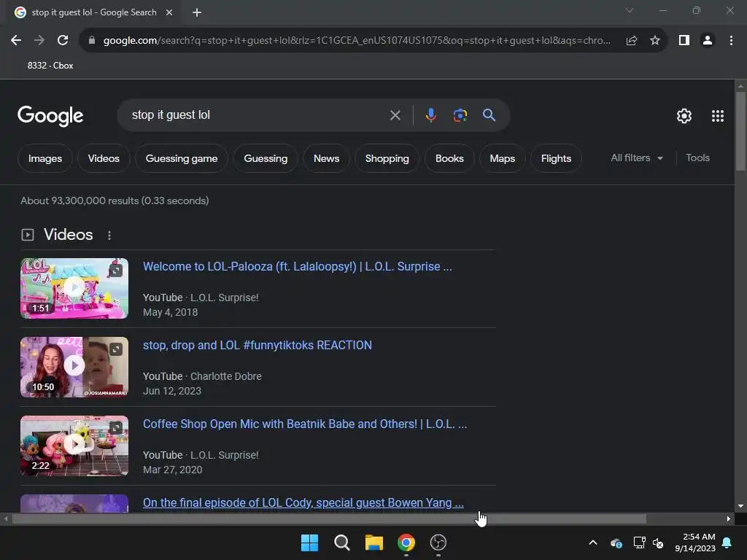Switch to Shopping results
Image resolution: width=747 pixels, height=560 pixels.
coord(387,158)
